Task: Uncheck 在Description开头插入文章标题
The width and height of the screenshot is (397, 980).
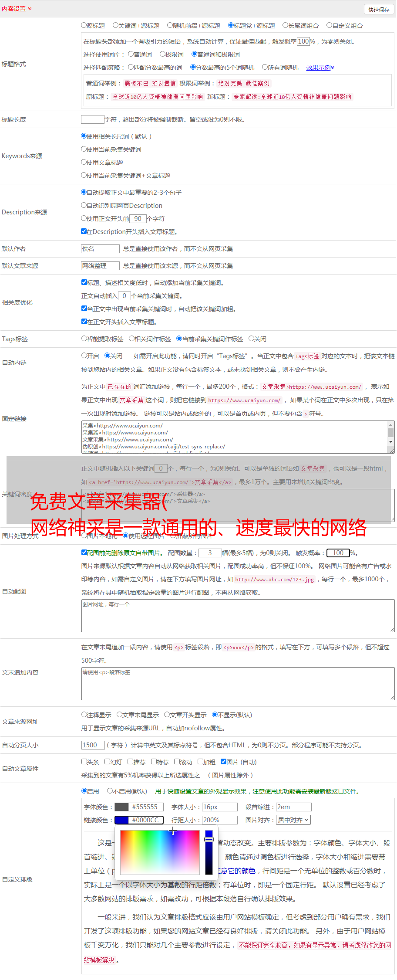Action: 84,231
